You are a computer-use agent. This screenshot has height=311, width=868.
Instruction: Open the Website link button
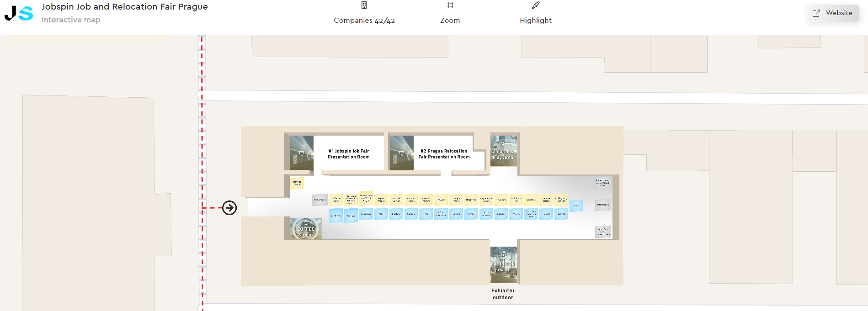click(x=833, y=13)
